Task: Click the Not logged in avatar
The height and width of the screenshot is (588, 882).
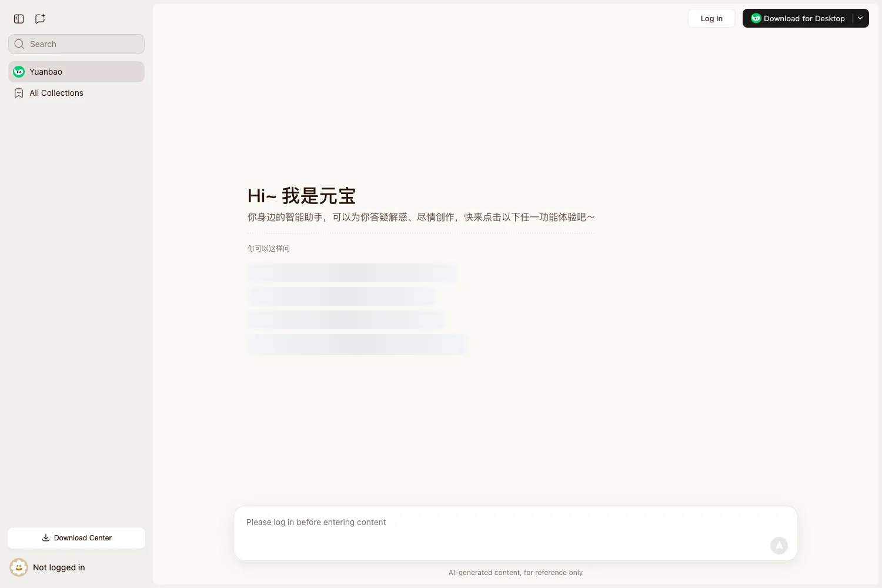Action: [x=19, y=567]
